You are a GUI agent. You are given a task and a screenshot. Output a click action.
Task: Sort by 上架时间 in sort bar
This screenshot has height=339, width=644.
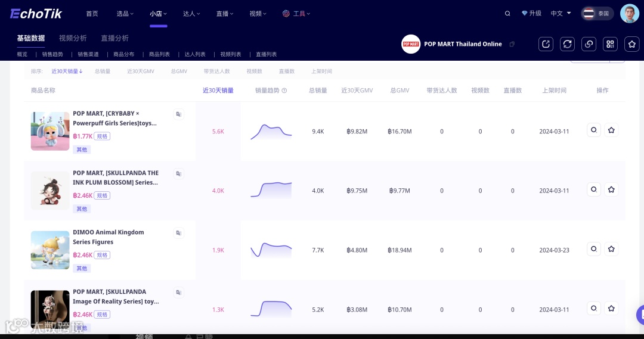321,71
